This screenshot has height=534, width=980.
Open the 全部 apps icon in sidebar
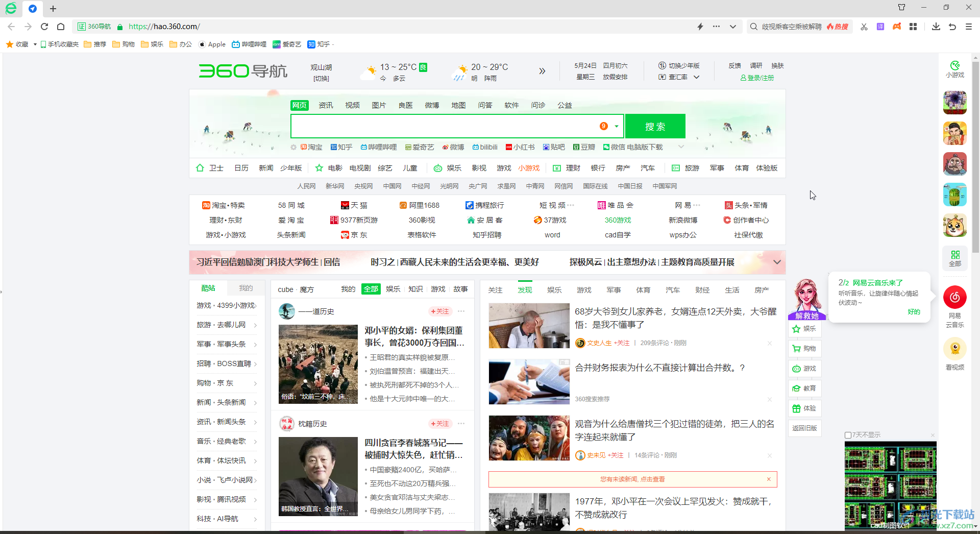[955, 258]
